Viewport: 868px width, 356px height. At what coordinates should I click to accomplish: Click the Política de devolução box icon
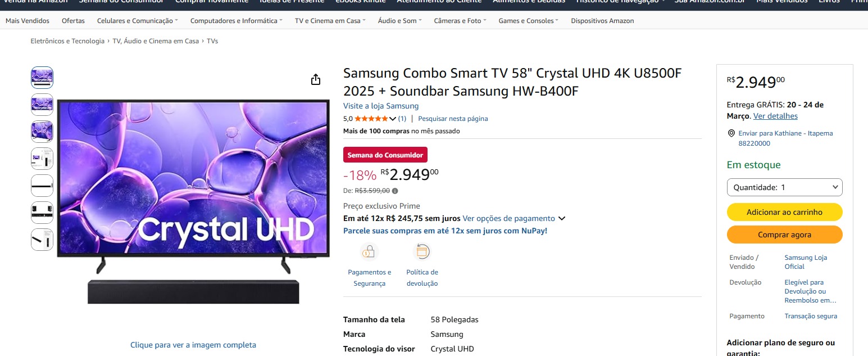[422, 251]
